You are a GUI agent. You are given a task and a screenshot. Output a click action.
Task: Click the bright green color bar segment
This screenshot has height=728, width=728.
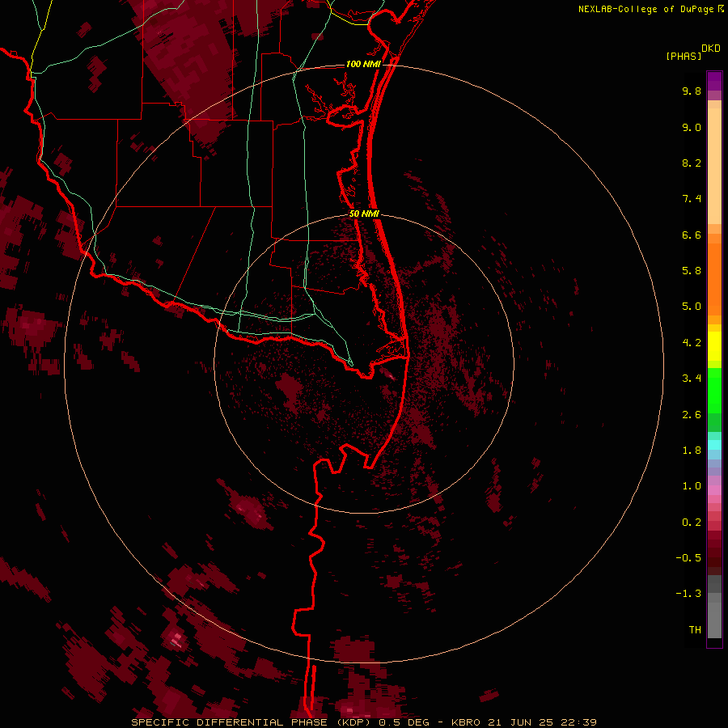tap(714, 390)
